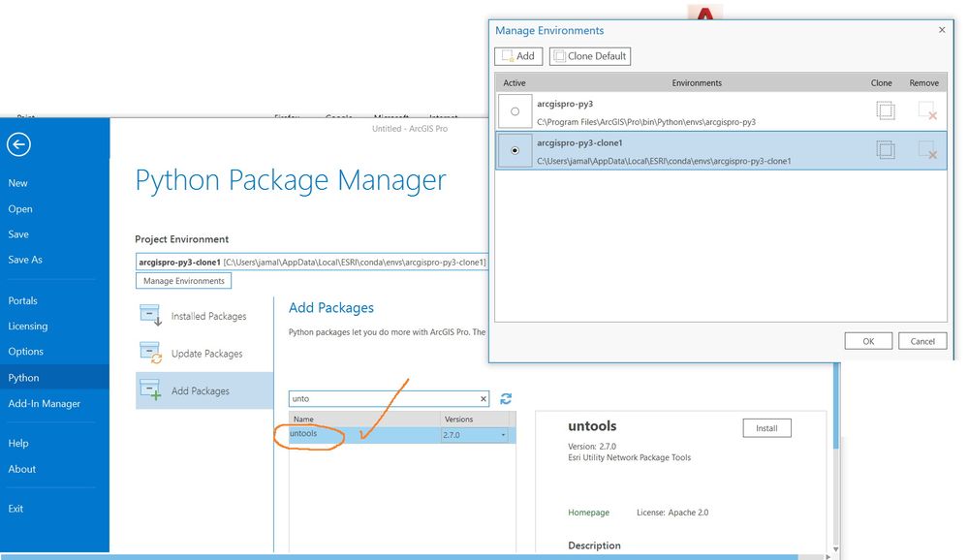Click the Add Packages plus box icon

(x=150, y=390)
